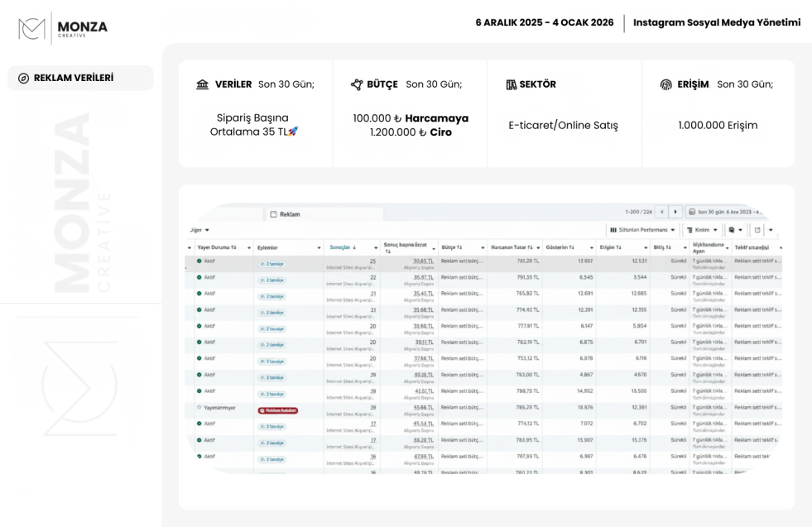The image size is (812, 527).
Task: Click the 1-200 / 224 pagination count
Action: tap(638, 212)
